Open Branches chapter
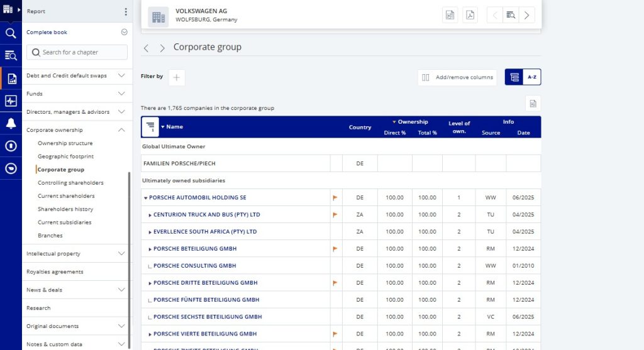Screen dimensions: 644x350 coord(50,236)
